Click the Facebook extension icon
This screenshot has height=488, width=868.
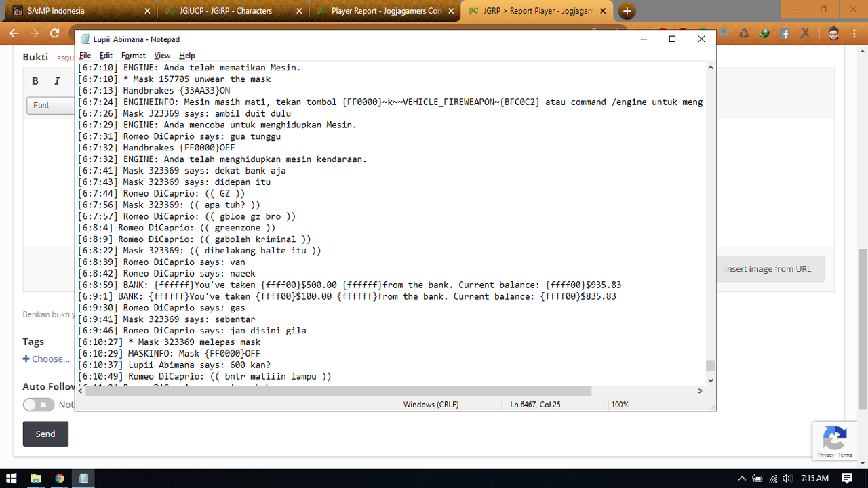coord(785,33)
